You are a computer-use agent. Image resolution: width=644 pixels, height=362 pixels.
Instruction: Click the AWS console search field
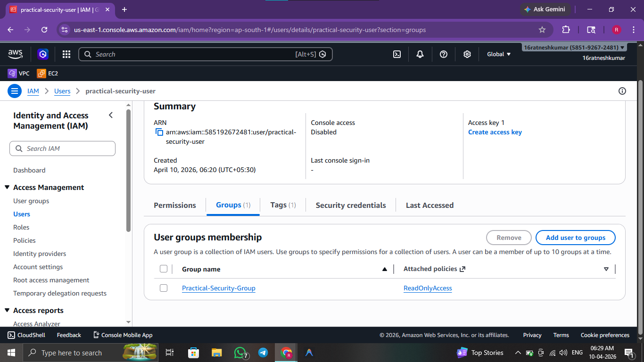(206, 54)
